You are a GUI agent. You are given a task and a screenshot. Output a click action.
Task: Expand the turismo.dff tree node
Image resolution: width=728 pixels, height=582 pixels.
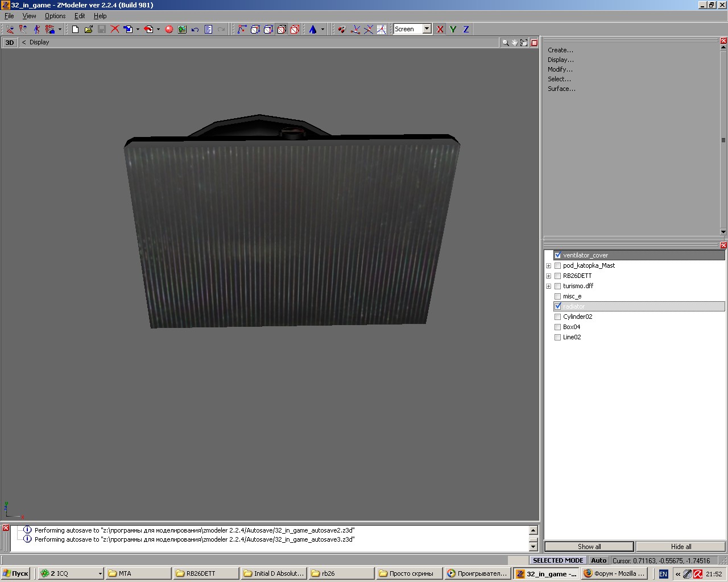click(x=548, y=286)
